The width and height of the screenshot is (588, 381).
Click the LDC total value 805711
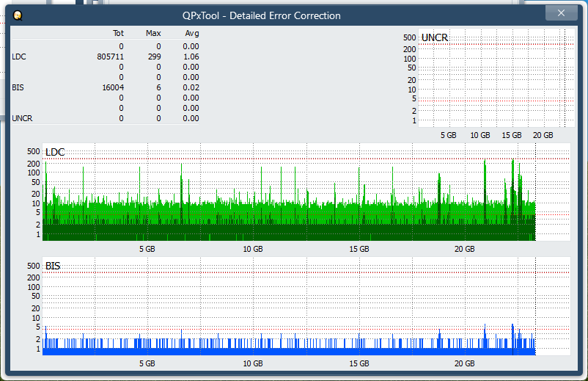click(x=110, y=57)
